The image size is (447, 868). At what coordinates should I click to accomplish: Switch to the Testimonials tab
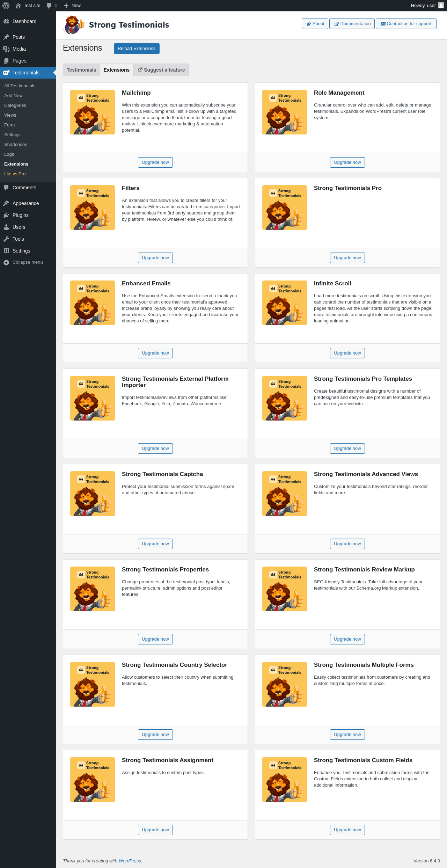[81, 70]
